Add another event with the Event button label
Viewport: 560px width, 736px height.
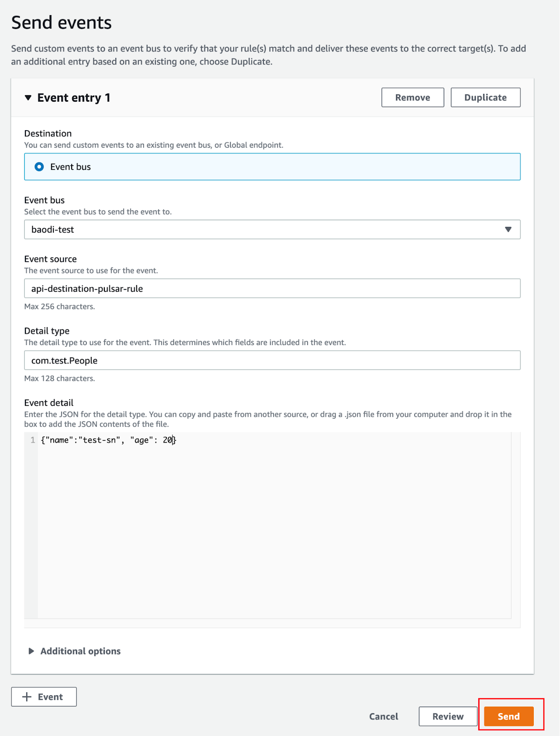(x=50, y=697)
